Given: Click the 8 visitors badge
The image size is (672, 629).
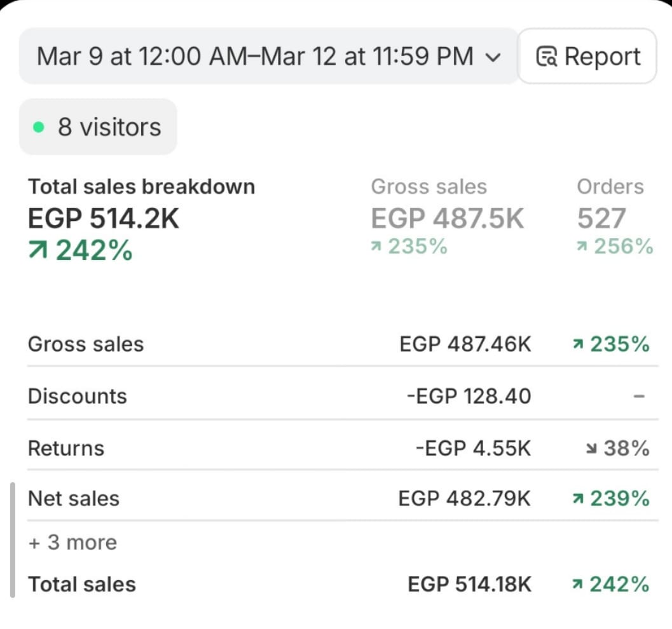Looking at the screenshot, I should coord(99,127).
